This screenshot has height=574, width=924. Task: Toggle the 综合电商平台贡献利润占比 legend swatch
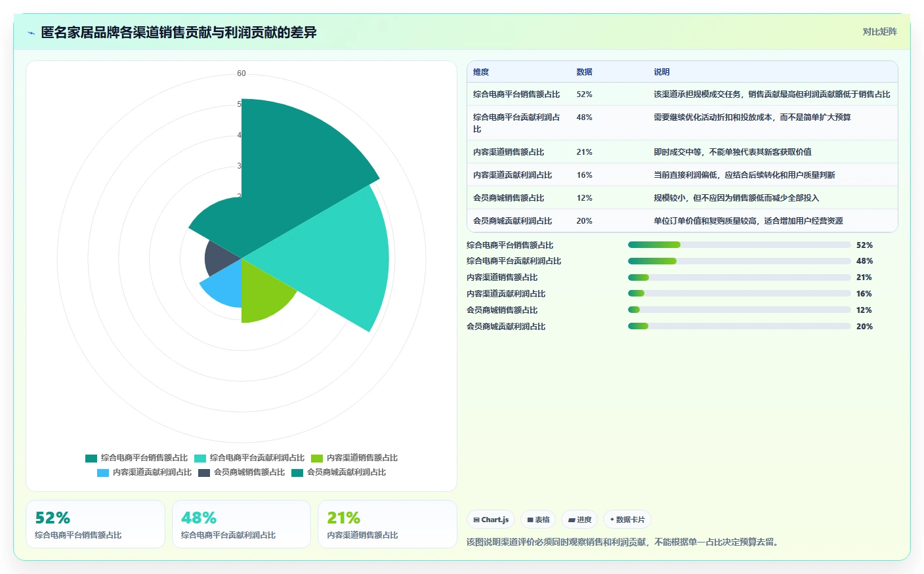pyautogui.click(x=200, y=458)
